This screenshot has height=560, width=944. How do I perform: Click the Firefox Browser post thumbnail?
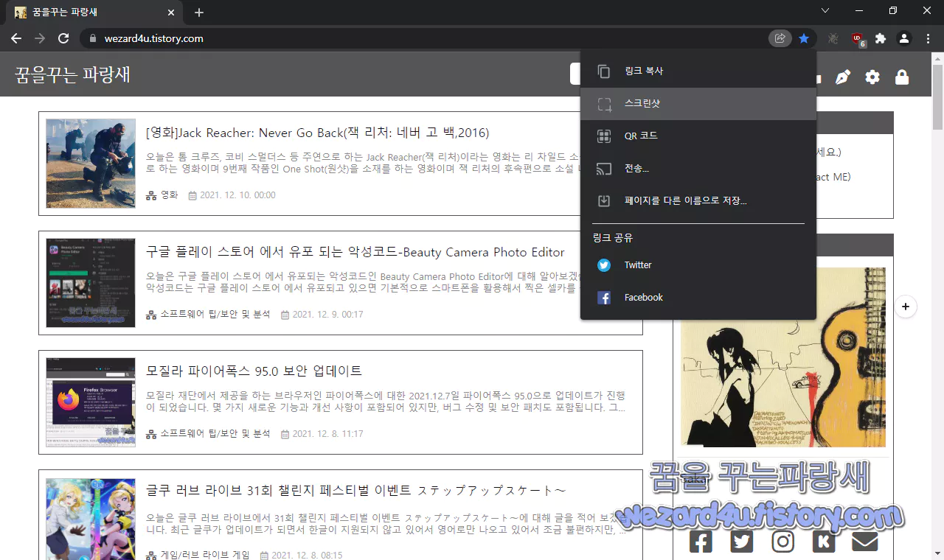91,402
